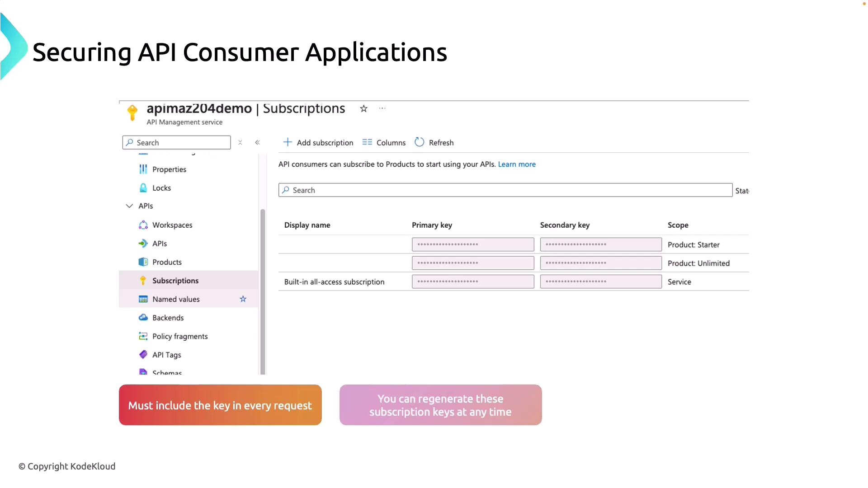Click Secondary key field for Built-in all-access subscription
868x488 pixels.
pos(600,282)
